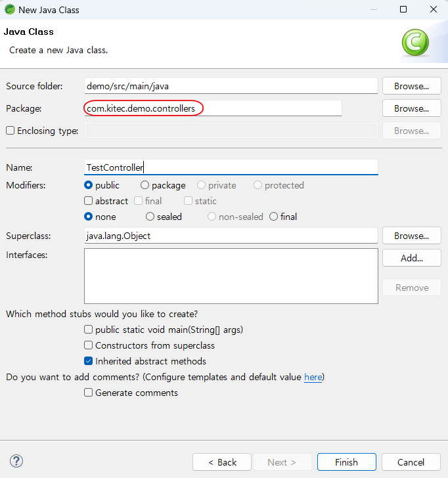The image size is (448, 478).
Task: Cancel the New Java Class dialog
Action: pyautogui.click(x=411, y=462)
